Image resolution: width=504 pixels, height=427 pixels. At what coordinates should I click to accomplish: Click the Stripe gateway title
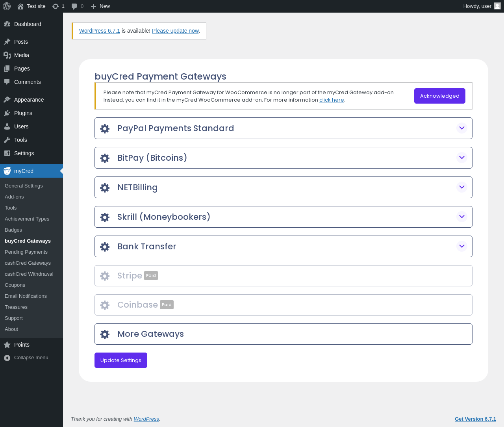coord(130,276)
